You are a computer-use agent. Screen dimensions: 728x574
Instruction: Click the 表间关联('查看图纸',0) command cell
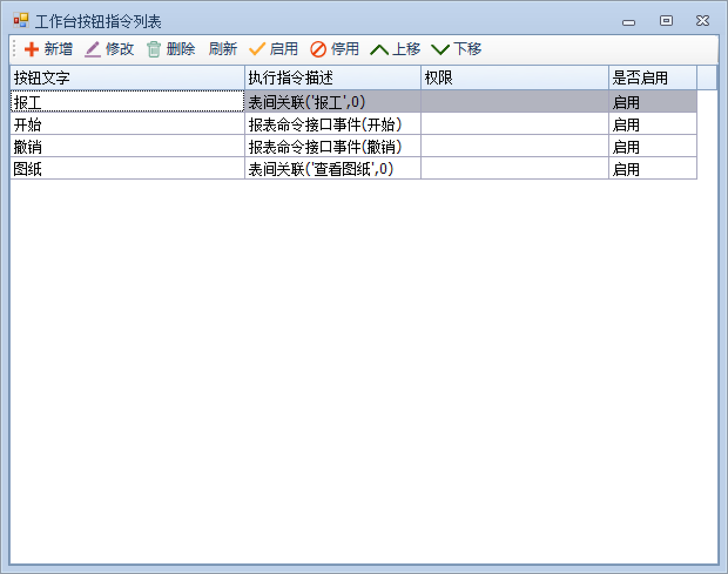tap(332, 169)
